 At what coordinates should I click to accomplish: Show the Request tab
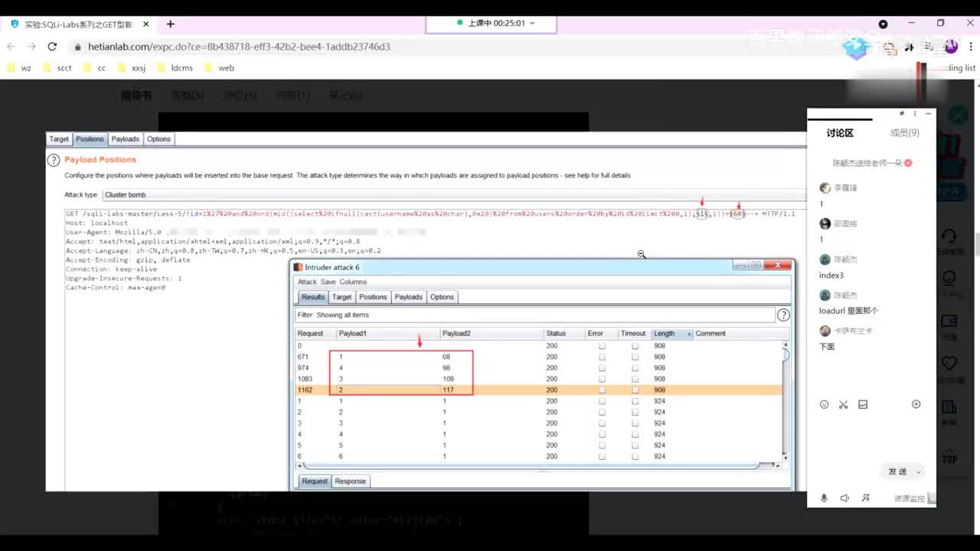click(x=315, y=481)
